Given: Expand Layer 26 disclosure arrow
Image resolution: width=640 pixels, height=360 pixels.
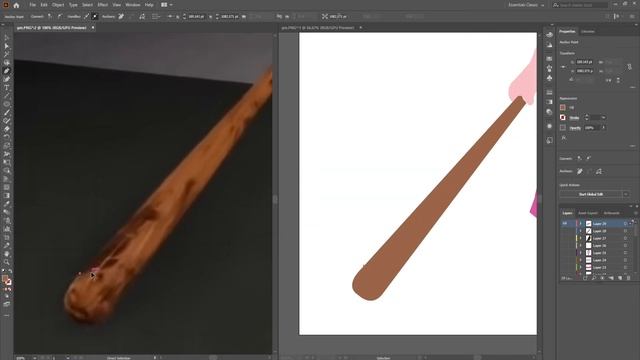Looking at the screenshot, I should pyautogui.click(x=581, y=246).
